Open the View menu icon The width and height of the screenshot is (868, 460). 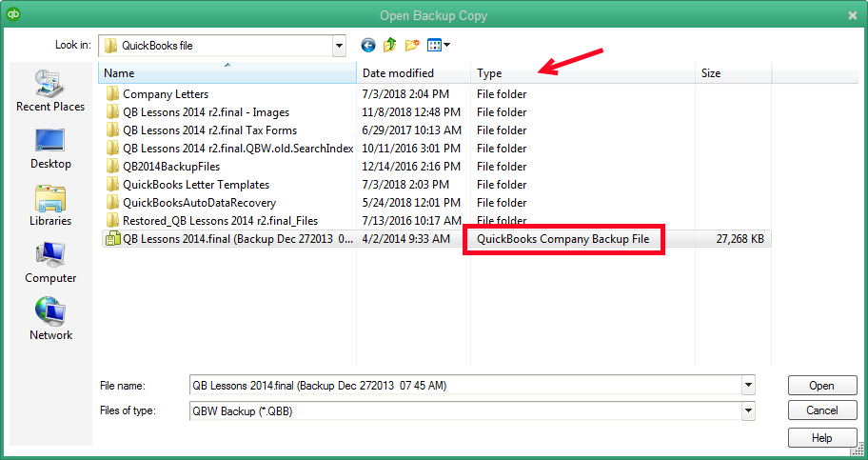[x=439, y=46]
